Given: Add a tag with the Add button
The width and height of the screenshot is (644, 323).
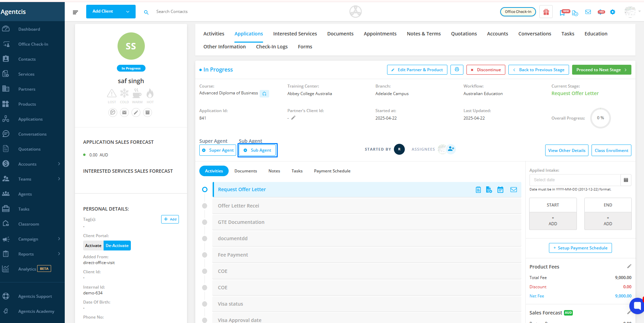Looking at the screenshot, I should point(170,219).
